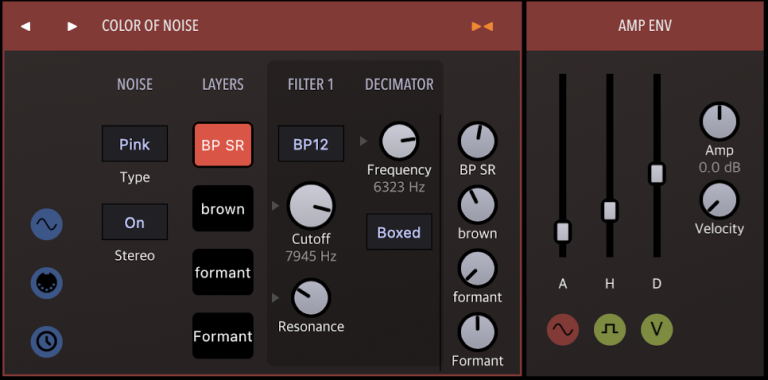Select the green square wave icon

click(x=610, y=330)
